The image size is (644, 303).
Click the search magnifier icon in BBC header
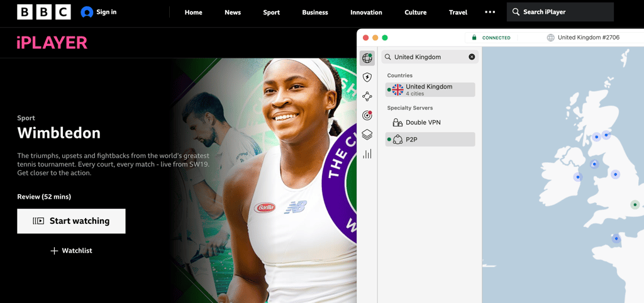[516, 12]
